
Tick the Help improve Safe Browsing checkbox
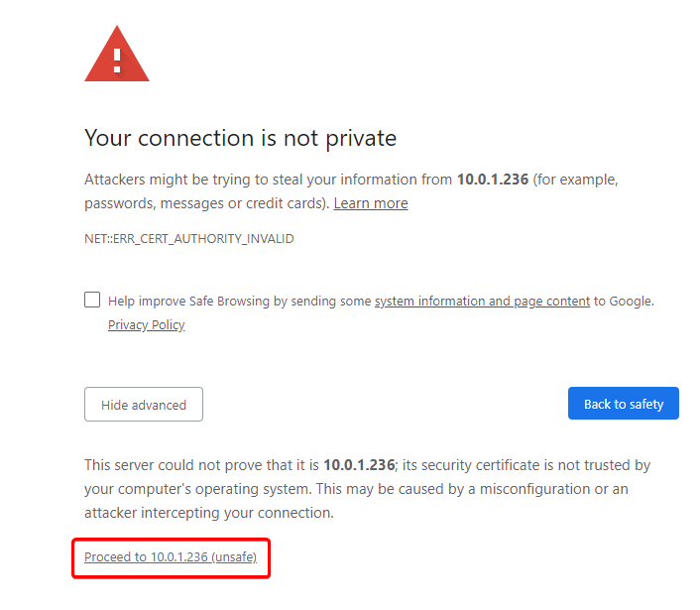(92, 300)
